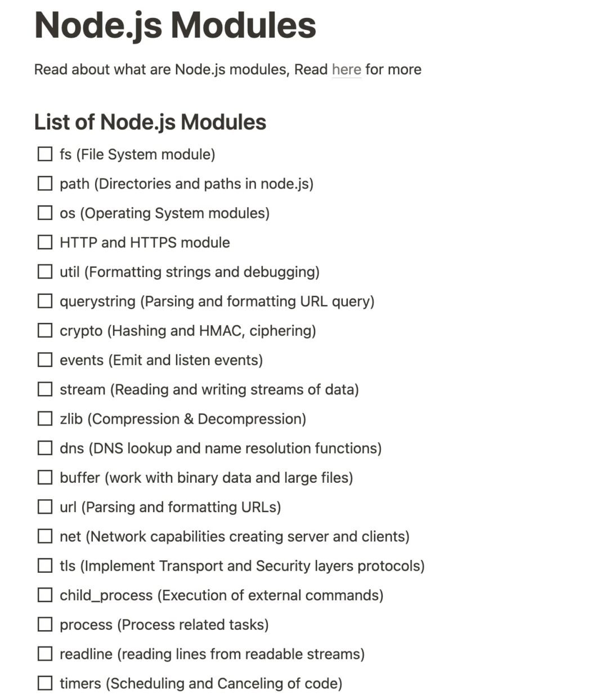Viewport: 601px width, 700px height.
Task: Toggle the process module checkbox
Action: pyautogui.click(x=45, y=624)
